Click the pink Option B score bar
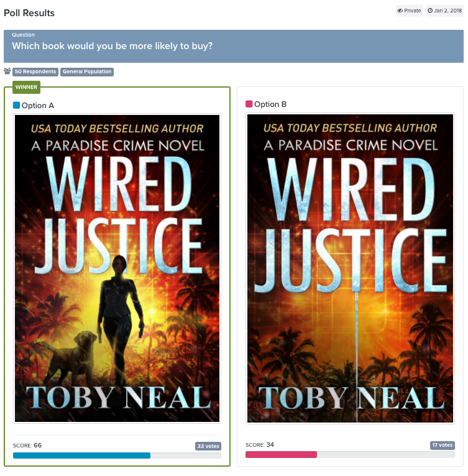The width and height of the screenshot is (468, 476). tap(281, 454)
